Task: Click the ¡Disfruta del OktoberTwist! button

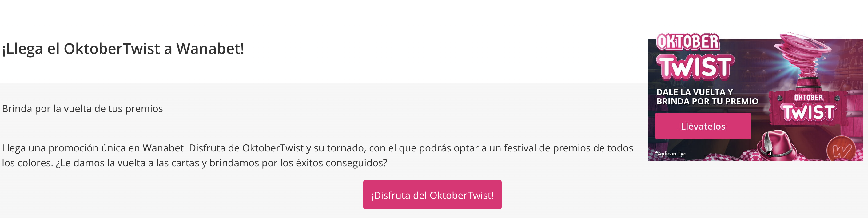Action: pos(432,195)
